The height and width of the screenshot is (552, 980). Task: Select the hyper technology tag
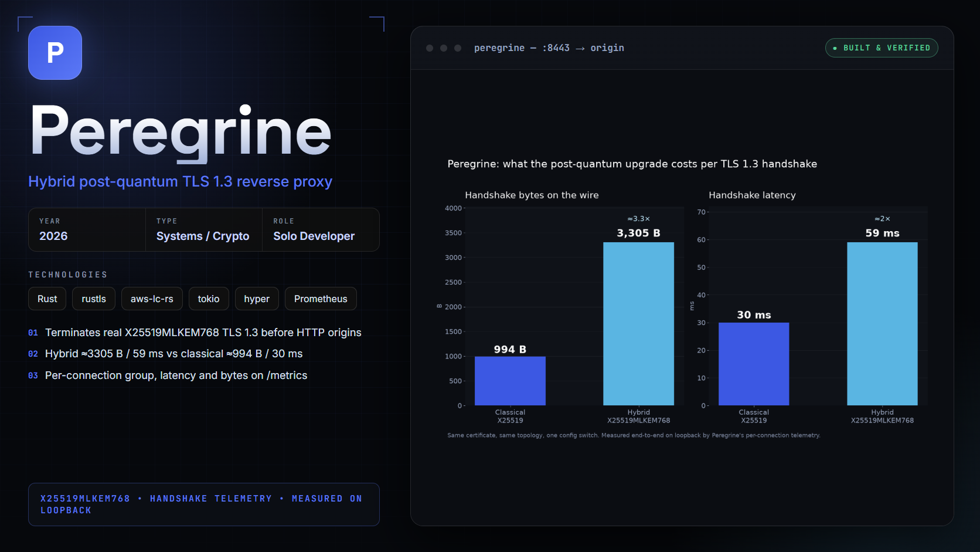[257, 299]
